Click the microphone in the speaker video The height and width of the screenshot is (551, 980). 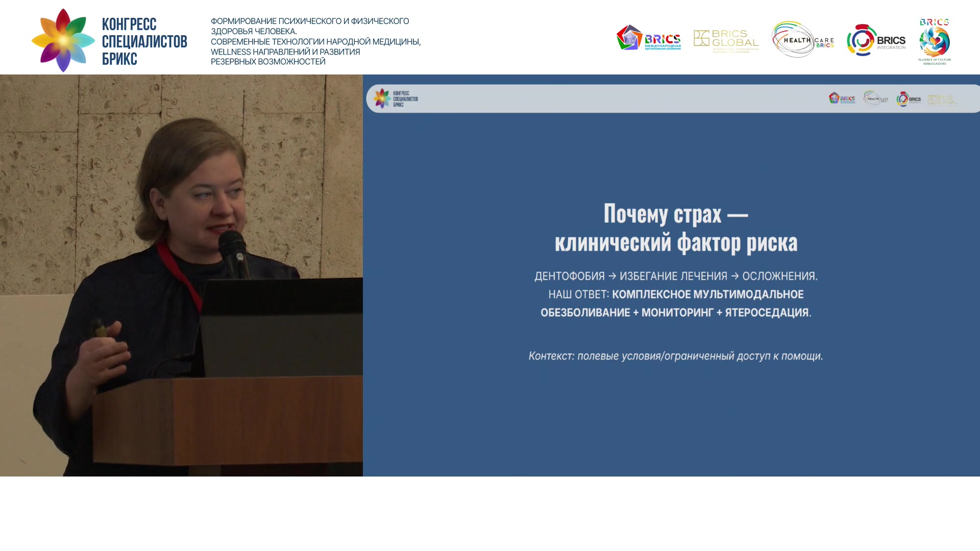[234, 254]
